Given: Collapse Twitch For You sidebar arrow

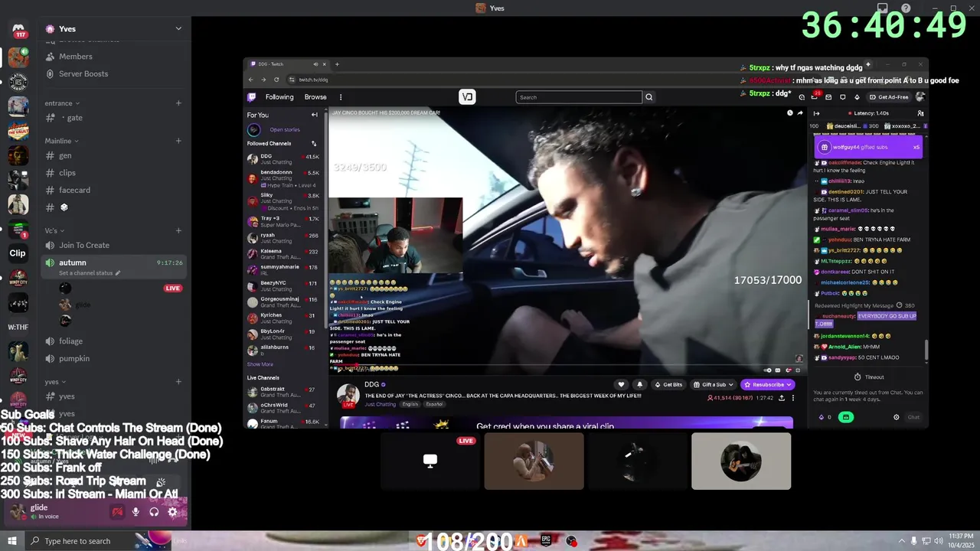Looking at the screenshot, I should click(x=314, y=115).
